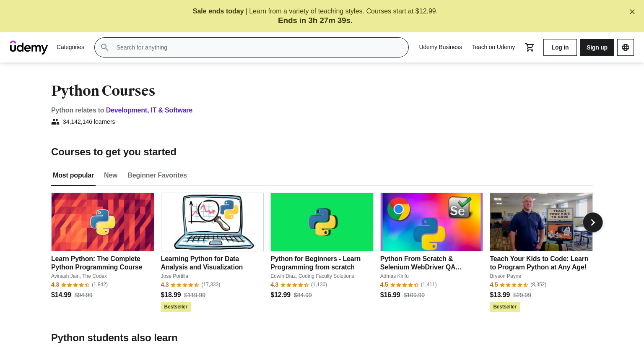Open Python for Beginners green thumbnail
Image resolution: width=644 pixels, height=350 pixels.
[322, 222]
